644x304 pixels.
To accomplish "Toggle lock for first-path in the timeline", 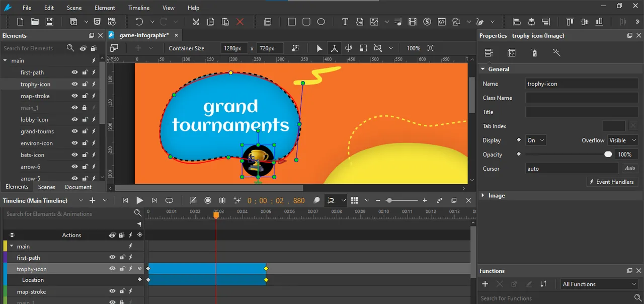I will [x=122, y=258].
